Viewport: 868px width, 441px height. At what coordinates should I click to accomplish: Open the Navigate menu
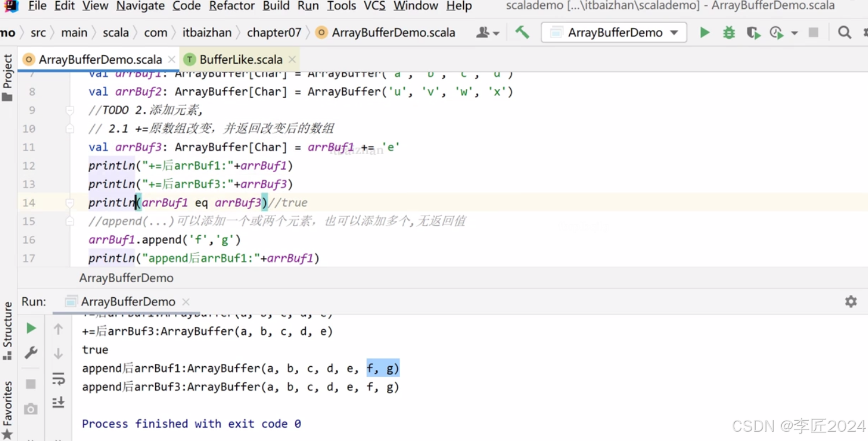pos(140,6)
